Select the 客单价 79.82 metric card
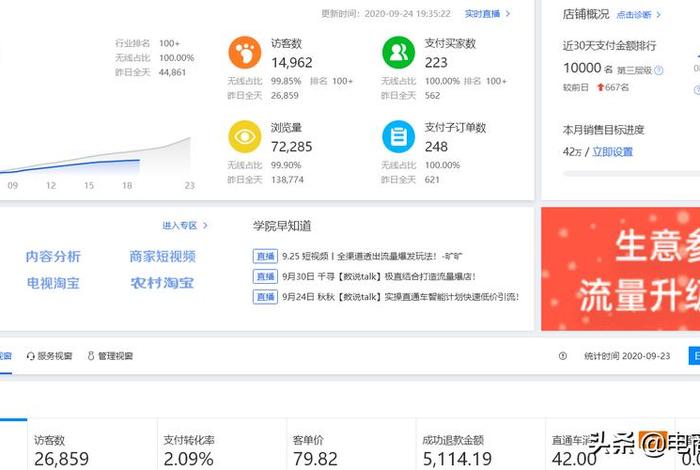Viewport: 700px width, 470px height. point(351,444)
